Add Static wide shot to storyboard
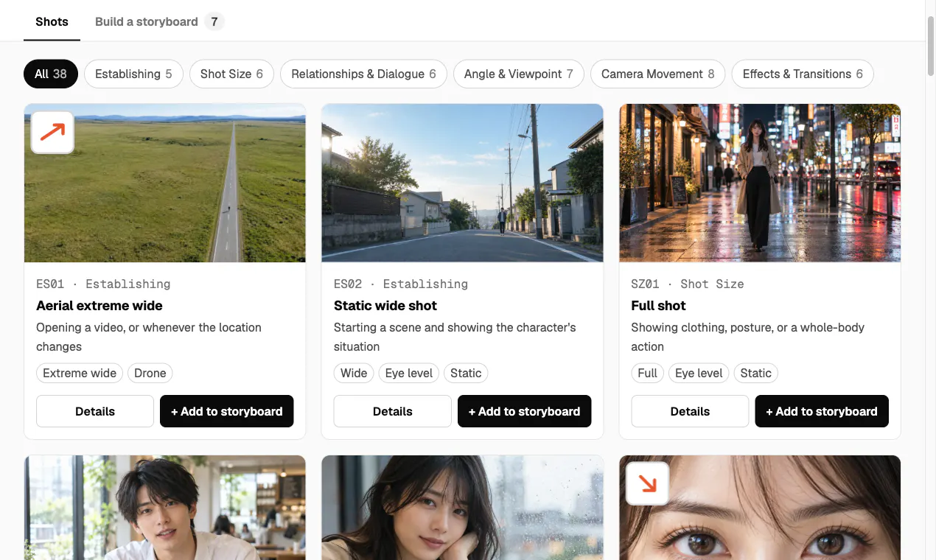 [x=525, y=411]
